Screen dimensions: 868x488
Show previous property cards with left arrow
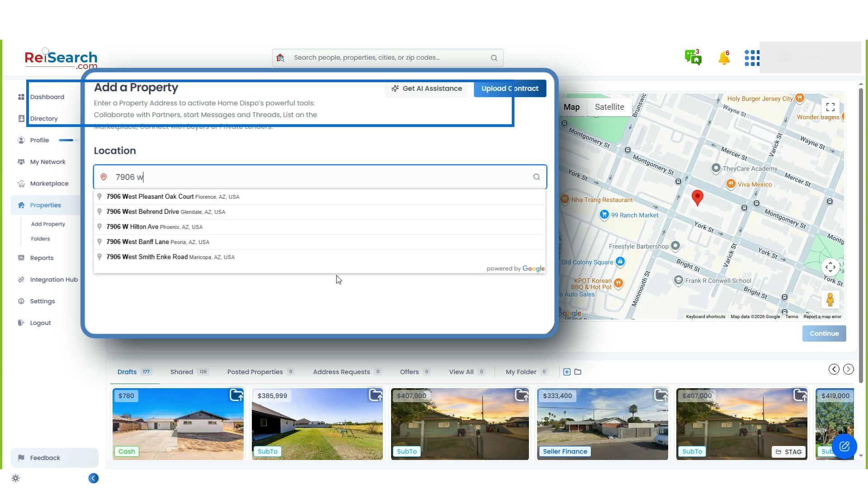coord(834,369)
